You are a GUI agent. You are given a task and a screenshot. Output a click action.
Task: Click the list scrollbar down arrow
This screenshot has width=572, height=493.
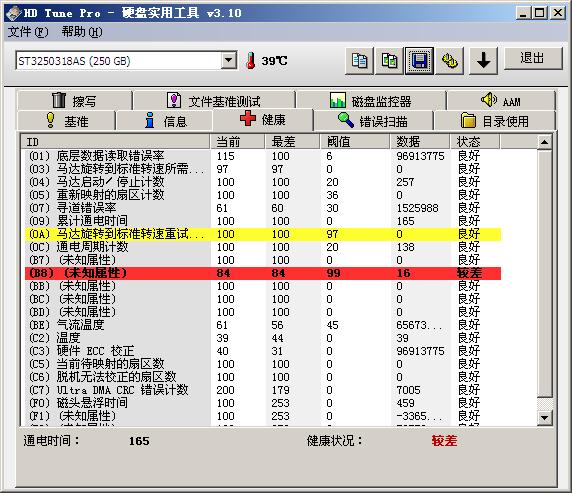pos(544,417)
